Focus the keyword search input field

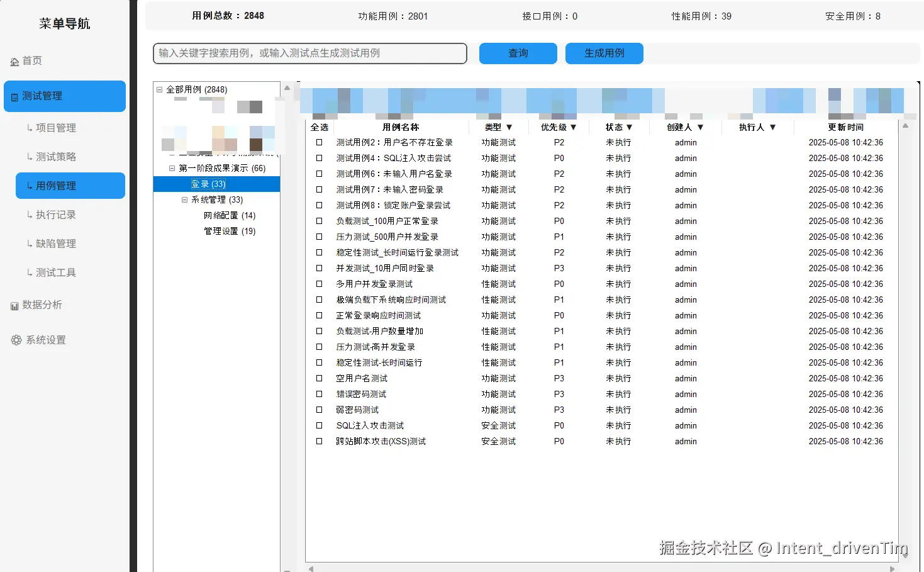(310, 53)
